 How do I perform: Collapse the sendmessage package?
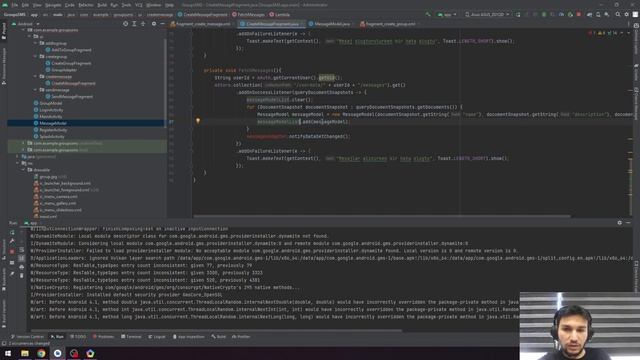pyautogui.click(x=36, y=90)
